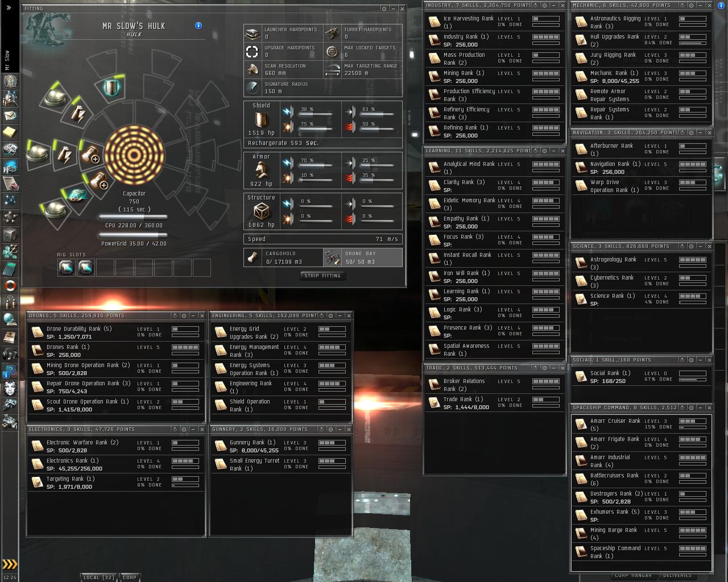Pin the Engineering skills window
728x582 pixels.
330,315
